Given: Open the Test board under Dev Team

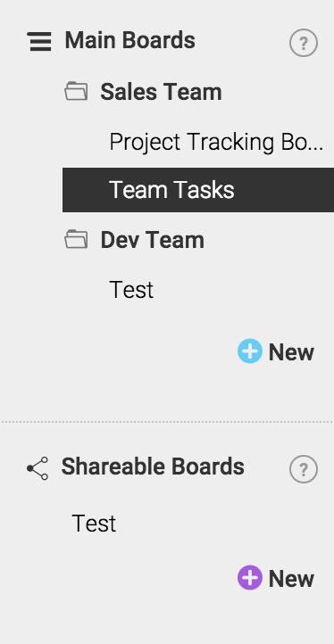Looking at the screenshot, I should 131,290.
